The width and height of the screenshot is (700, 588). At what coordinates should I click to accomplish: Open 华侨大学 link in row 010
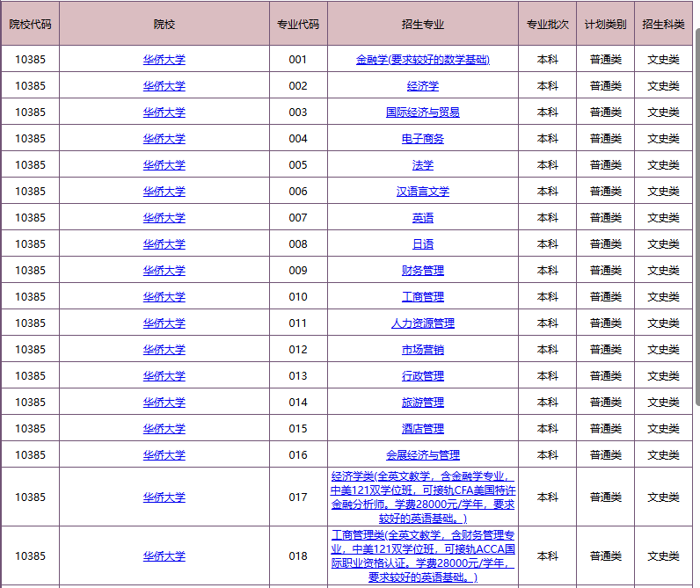(164, 296)
